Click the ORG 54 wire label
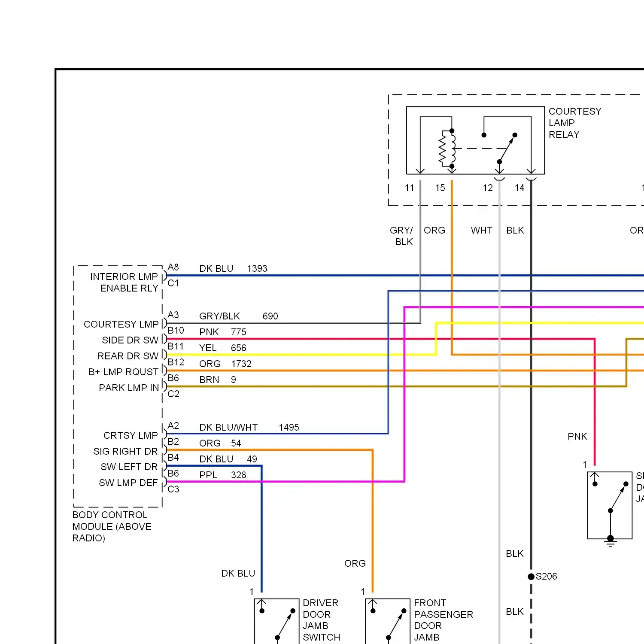Image resolution: width=644 pixels, height=644 pixels. click(220, 444)
